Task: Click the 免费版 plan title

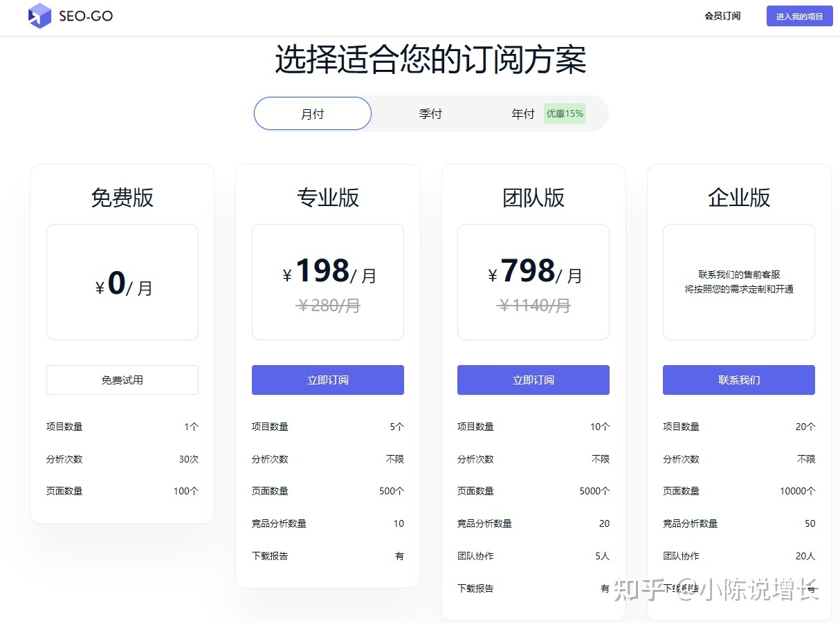Action: coord(122,198)
